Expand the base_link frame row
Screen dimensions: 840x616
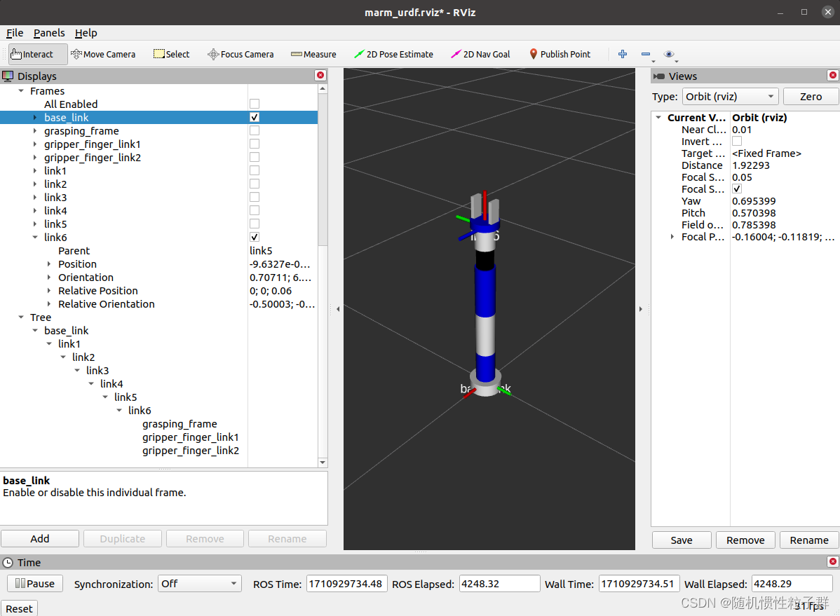35,117
